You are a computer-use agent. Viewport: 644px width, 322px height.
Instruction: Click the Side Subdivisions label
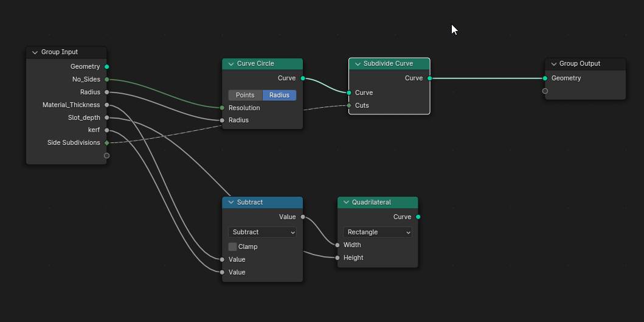[x=74, y=142]
